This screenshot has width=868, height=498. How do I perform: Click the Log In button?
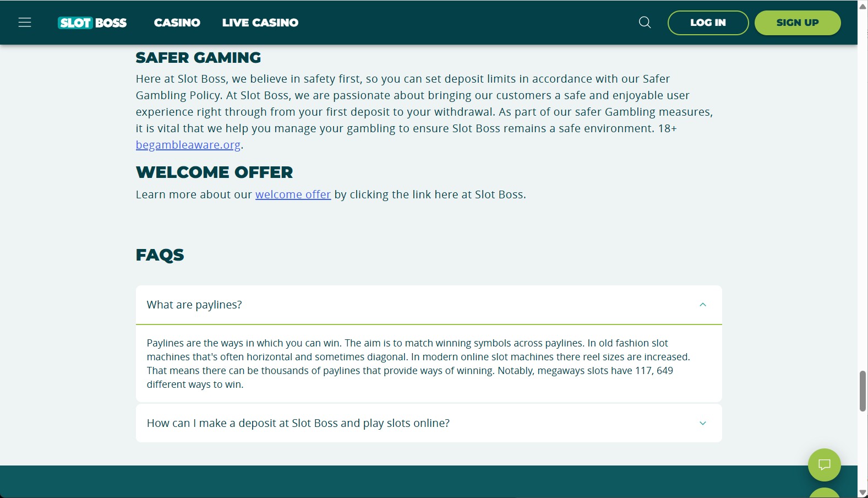(708, 23)
